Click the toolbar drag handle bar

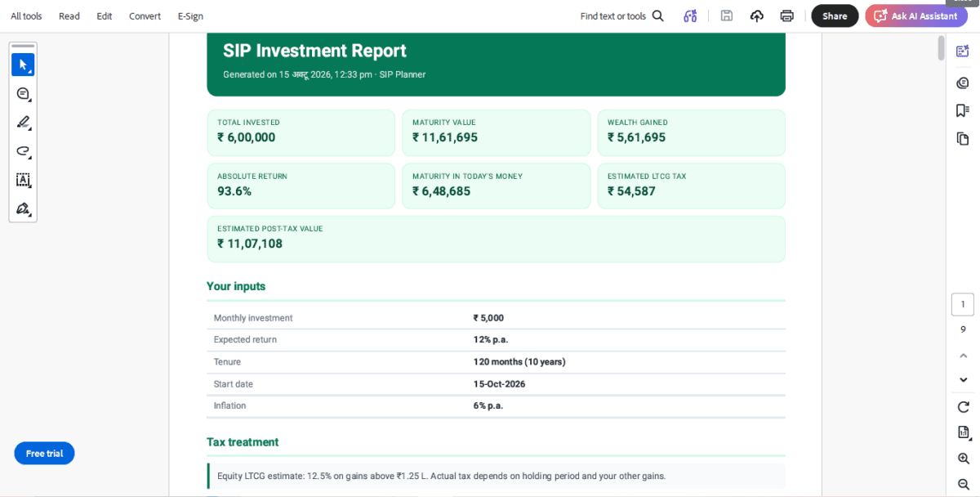[23, 47]
